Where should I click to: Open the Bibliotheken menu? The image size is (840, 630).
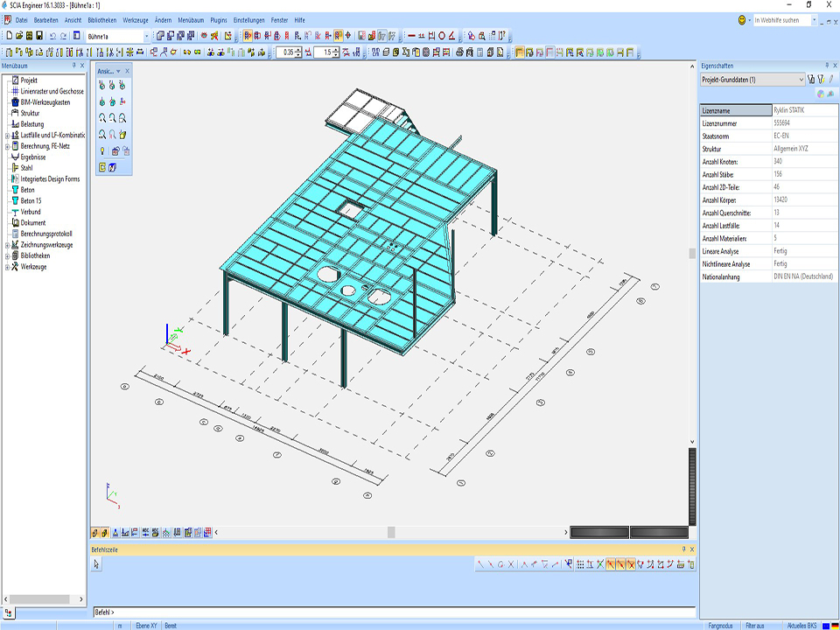(101, 19)
